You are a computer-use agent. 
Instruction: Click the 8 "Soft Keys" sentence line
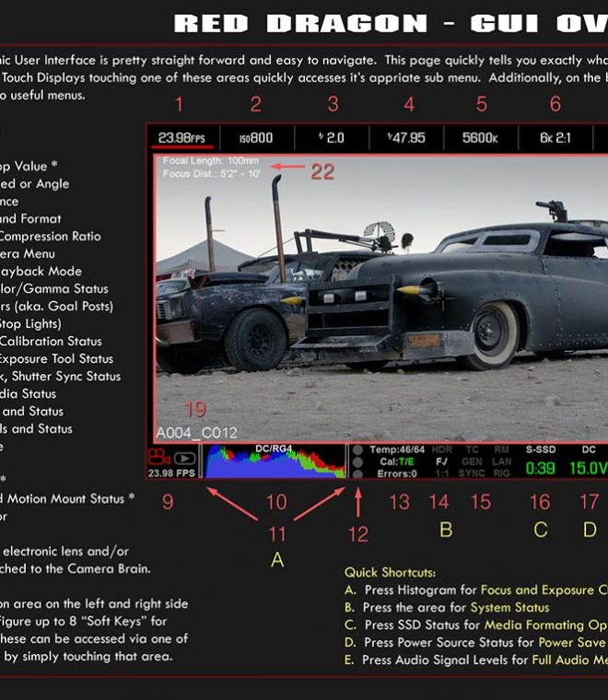(x=84, y=621)
